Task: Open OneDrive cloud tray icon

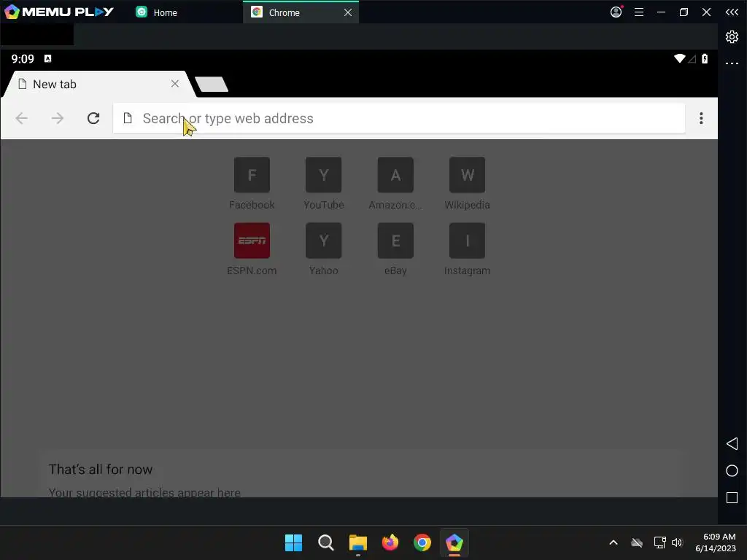Action: [x=637, y=542]
